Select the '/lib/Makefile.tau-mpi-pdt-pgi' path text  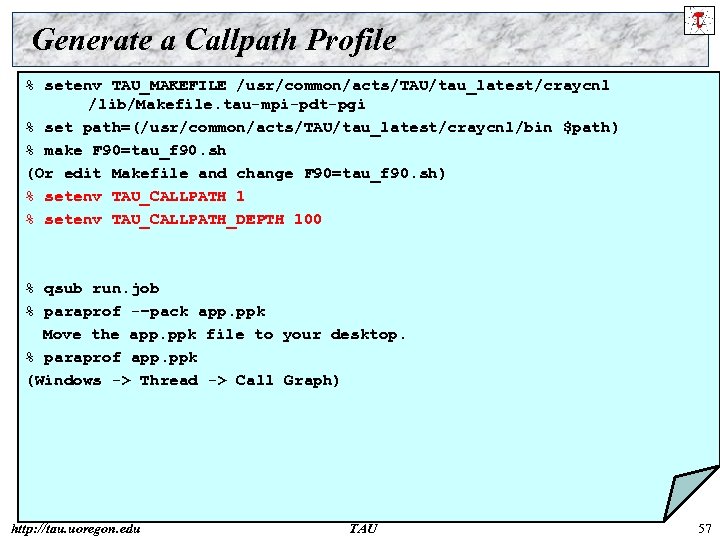click(x=227, y=105)
